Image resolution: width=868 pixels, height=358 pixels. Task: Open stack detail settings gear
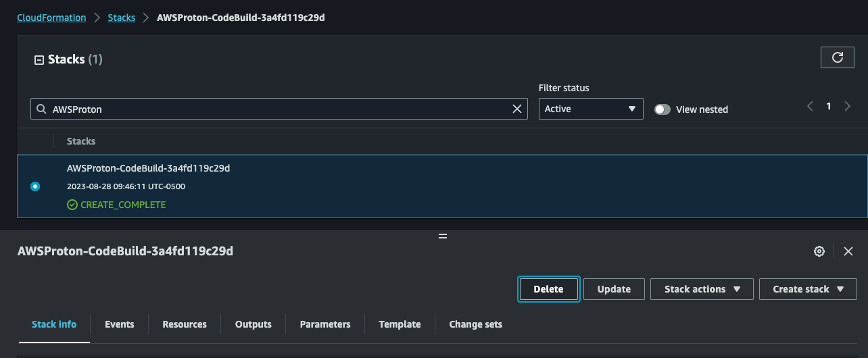coord(819,251)
